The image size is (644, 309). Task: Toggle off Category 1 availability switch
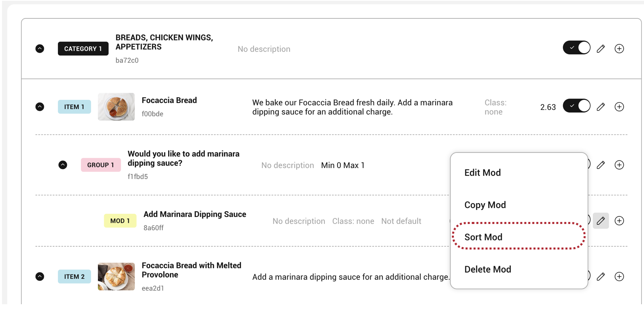click(x=576, y=48)
